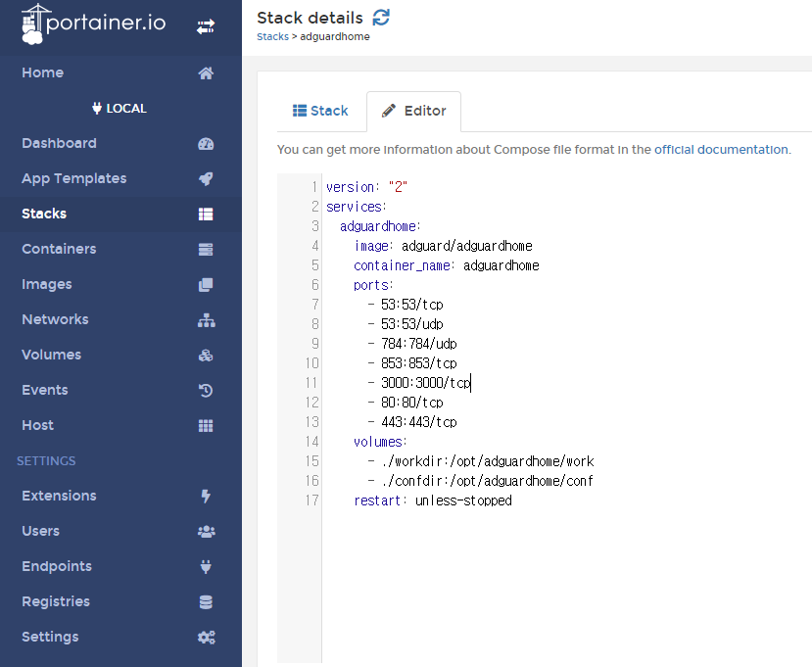Click the 53:53/tcp port line
Viewport: 812px width, 667px height.
tap(406, 305)
